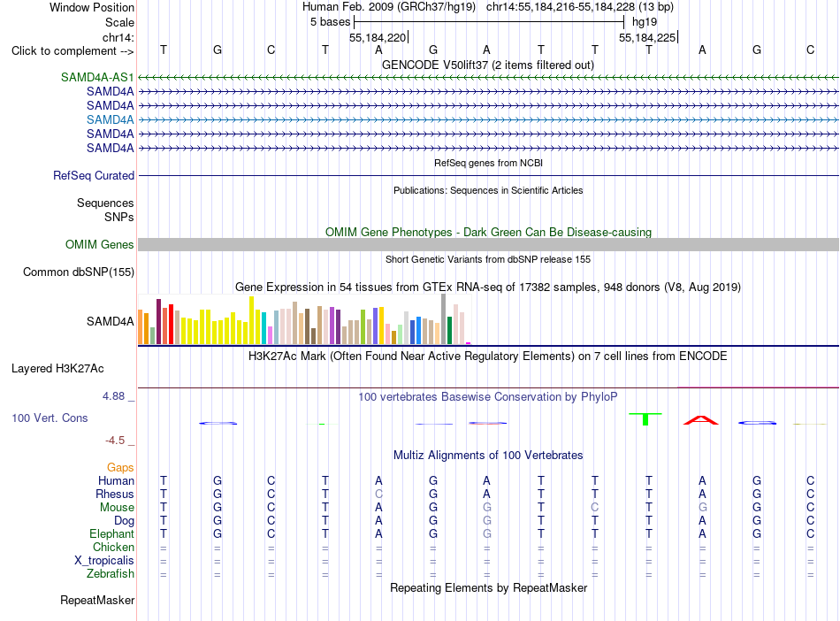Click position marker 55,184,220
This screenshot has height=621, width=840.
coord(378,37)
